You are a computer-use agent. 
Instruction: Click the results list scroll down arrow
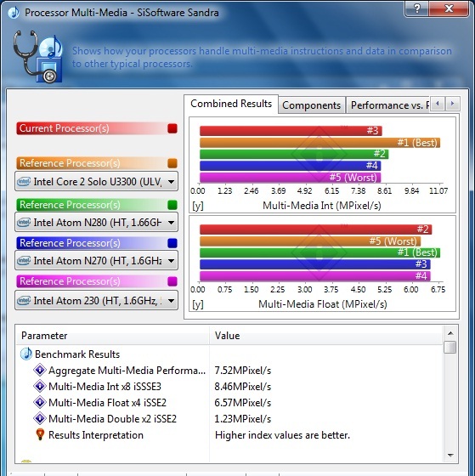pos(450,455)
